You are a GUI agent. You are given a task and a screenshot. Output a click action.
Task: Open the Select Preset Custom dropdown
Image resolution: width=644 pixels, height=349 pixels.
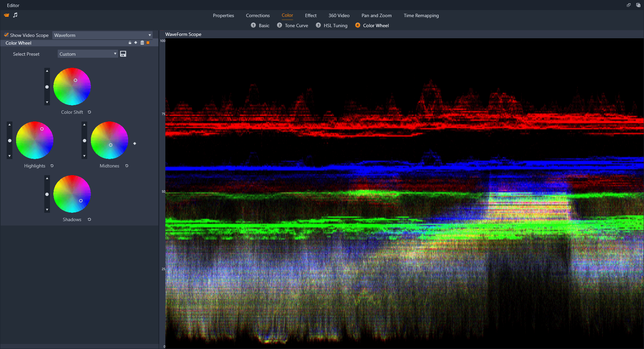point(88,54)
